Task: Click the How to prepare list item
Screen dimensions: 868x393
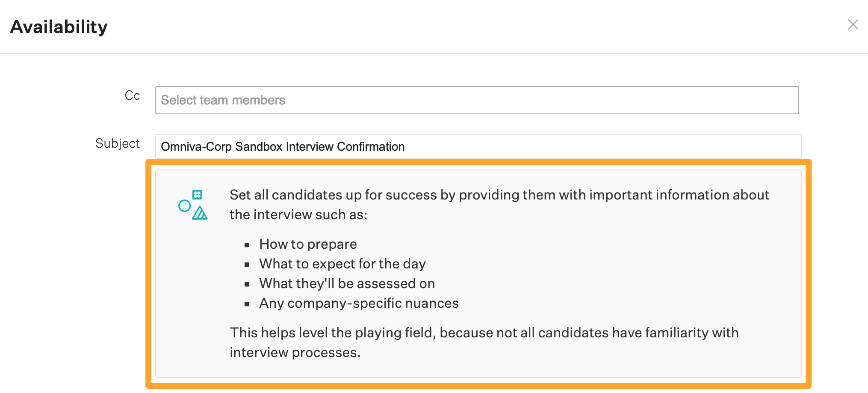Action: tap(307, 244)
